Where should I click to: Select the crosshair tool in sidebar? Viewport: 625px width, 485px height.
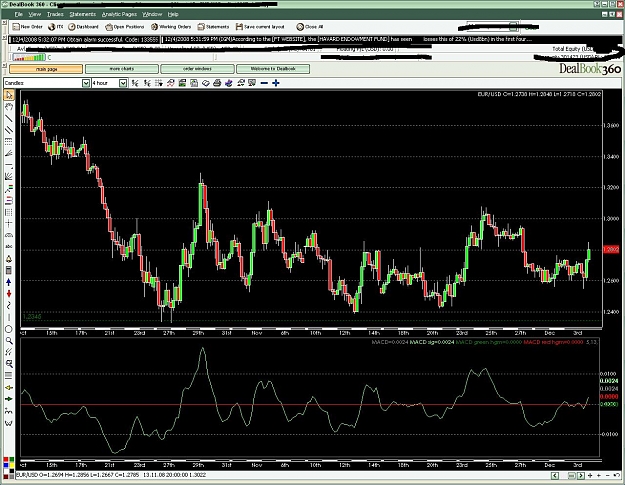tap(8, 224)
